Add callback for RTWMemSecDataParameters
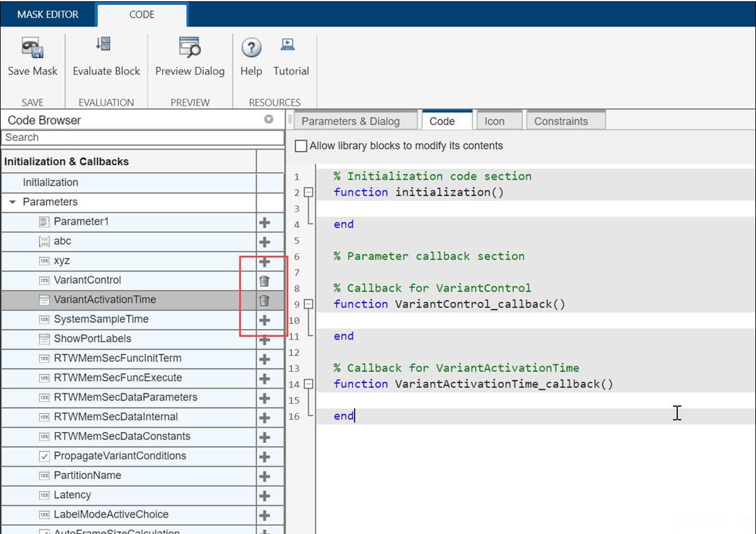 265,398
